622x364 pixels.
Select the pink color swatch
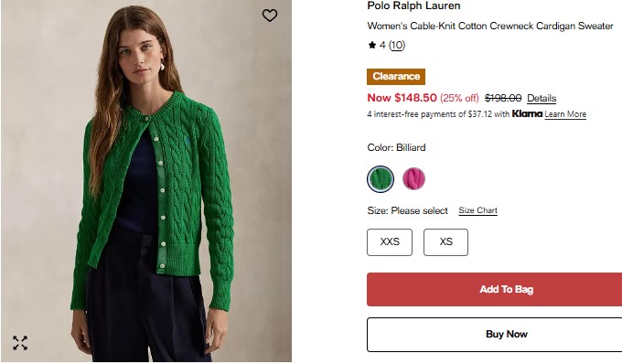(x=413, y=179)
